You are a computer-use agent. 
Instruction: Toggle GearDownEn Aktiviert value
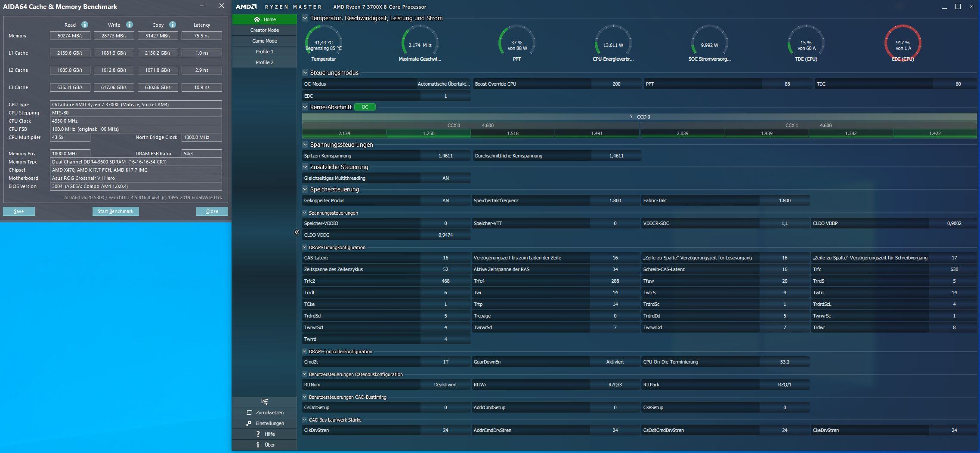click(615, 362)
